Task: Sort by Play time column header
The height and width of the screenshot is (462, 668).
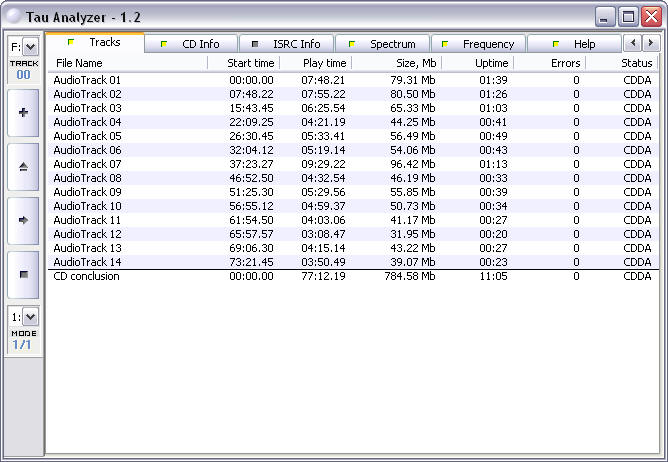Action: [316, 63]
